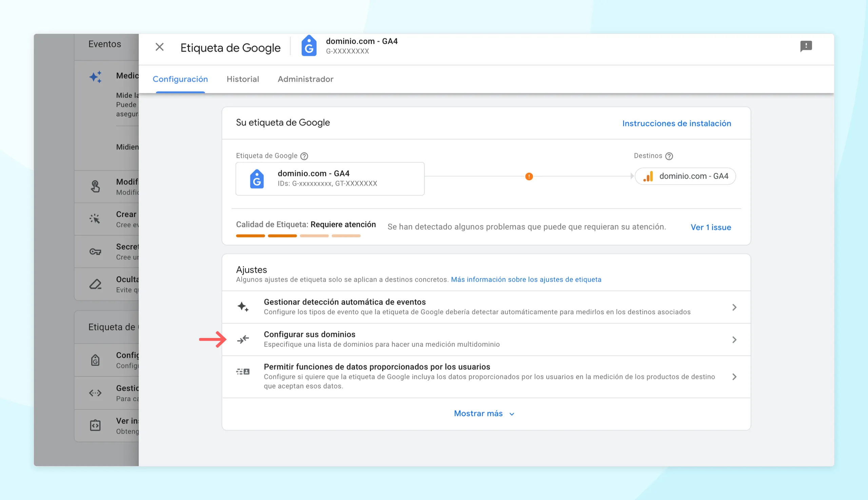Image resolution: width=868 pixels, height=500 pixels.
Task: Open the Historial tab
Action: click(243, 79)
